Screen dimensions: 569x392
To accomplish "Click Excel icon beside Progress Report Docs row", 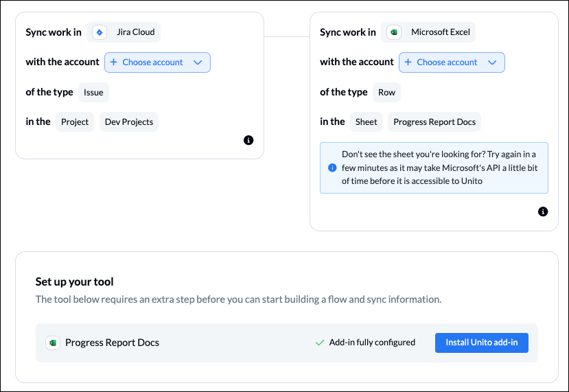I will (53, 343).
